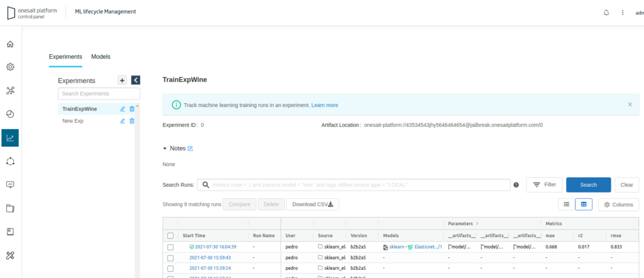Image resolution: width=644 pixels, height=278 pixels.
Task: Click the notifications bell icon
Action: point(606,13)
